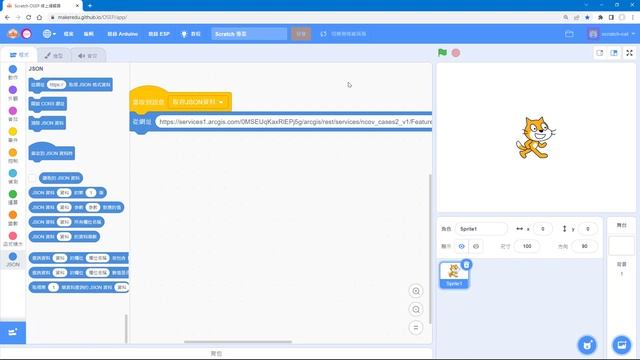Select the yellow Events category
This screenshot has height=360, width=640.
[x=13, y=135]
